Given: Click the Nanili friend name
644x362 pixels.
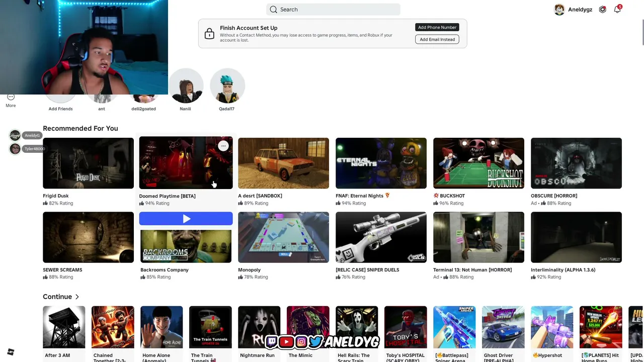Looking at the screenshot, I should pyautogui.click(x=185, y=109).
